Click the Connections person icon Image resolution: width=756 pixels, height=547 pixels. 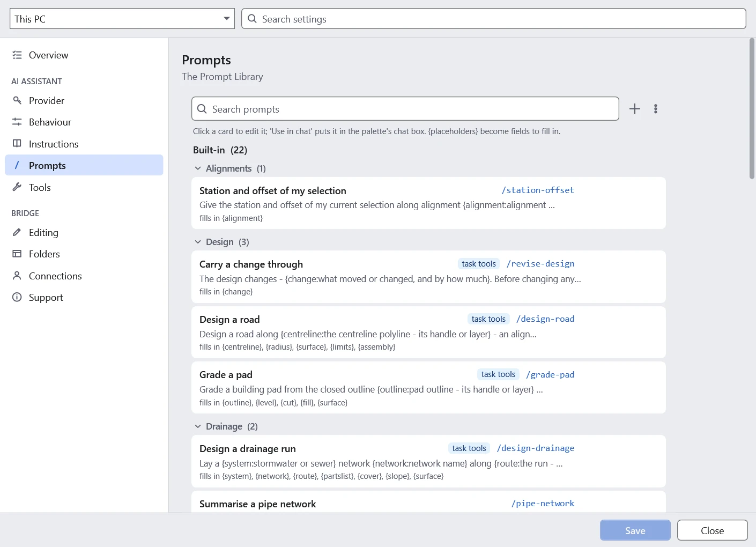17,276
